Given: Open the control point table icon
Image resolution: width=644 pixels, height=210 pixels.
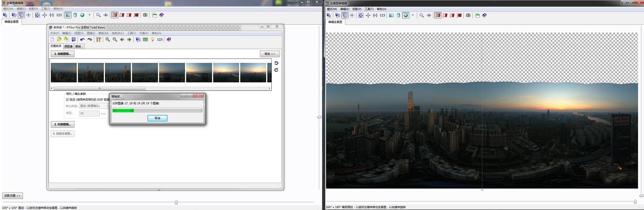Looking at the screenshot, I should (145, 39).
